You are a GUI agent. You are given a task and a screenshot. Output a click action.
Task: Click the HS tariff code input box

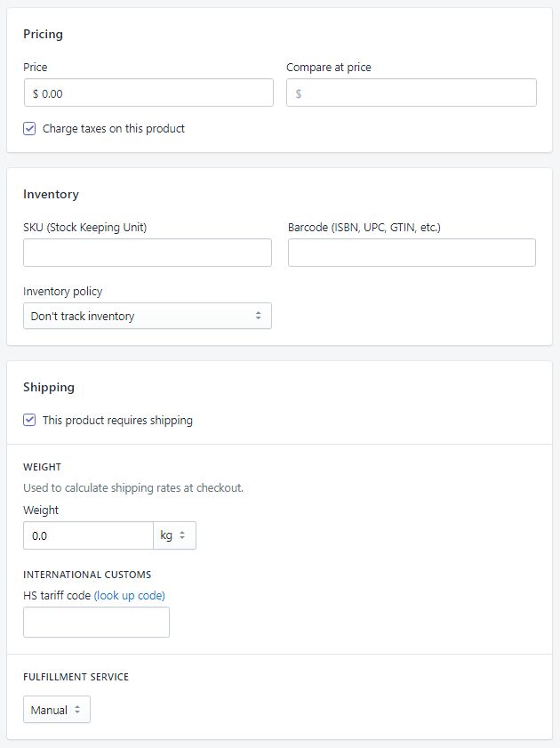click(96, 623)
